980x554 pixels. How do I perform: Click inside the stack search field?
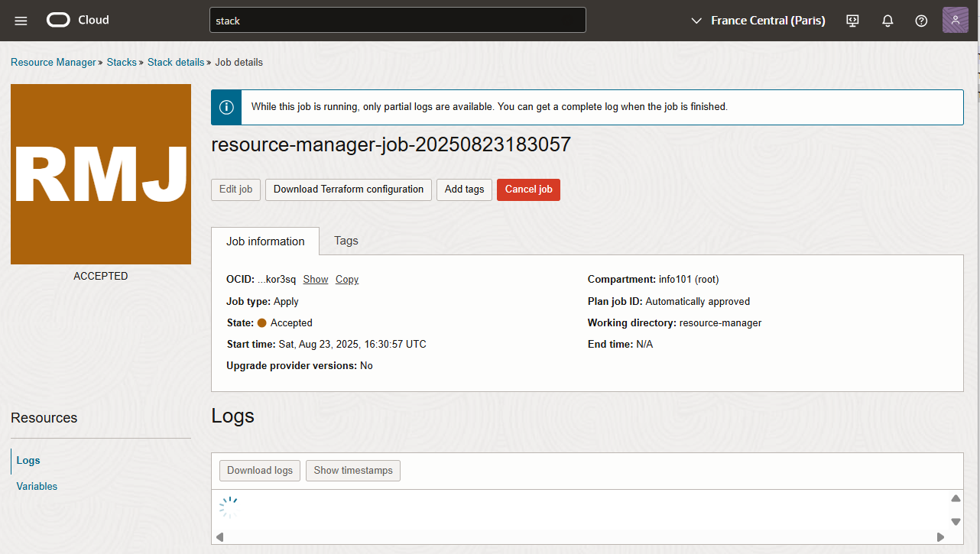click(x=398, y=20)
